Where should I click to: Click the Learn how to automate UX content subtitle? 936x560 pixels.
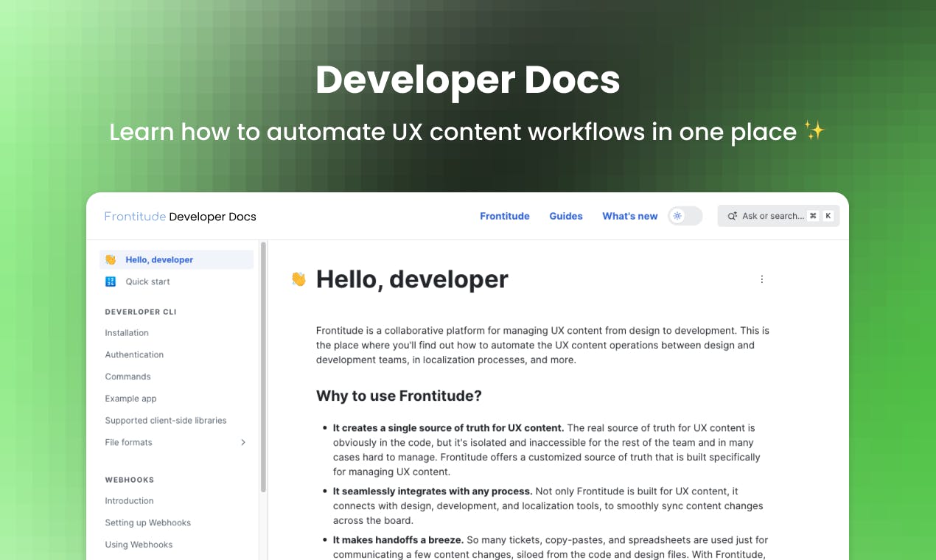(467, 132)
